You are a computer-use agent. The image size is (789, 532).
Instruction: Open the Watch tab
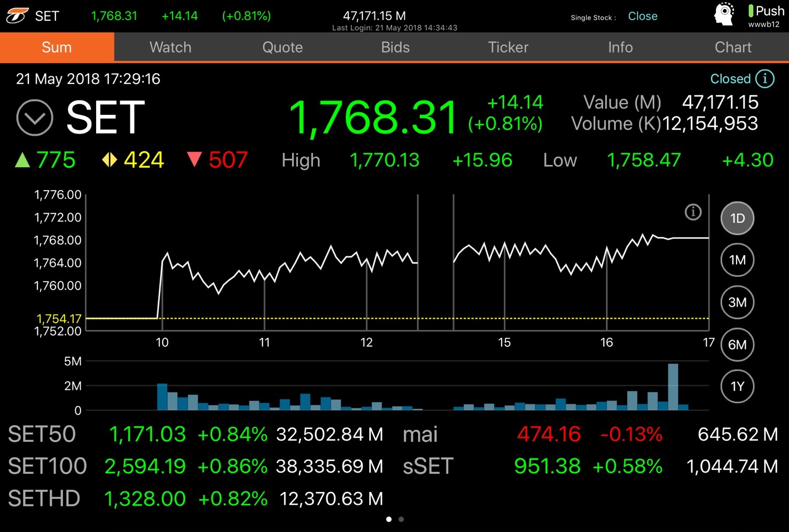tap(170, 48)
